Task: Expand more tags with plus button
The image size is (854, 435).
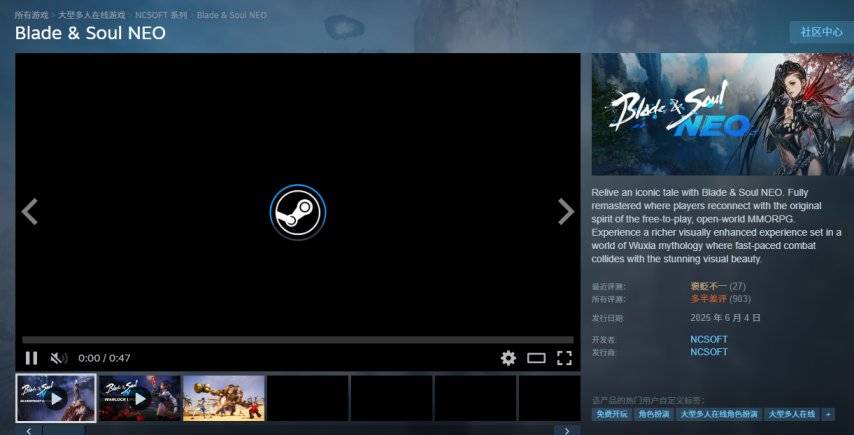Action: point(828,414)
